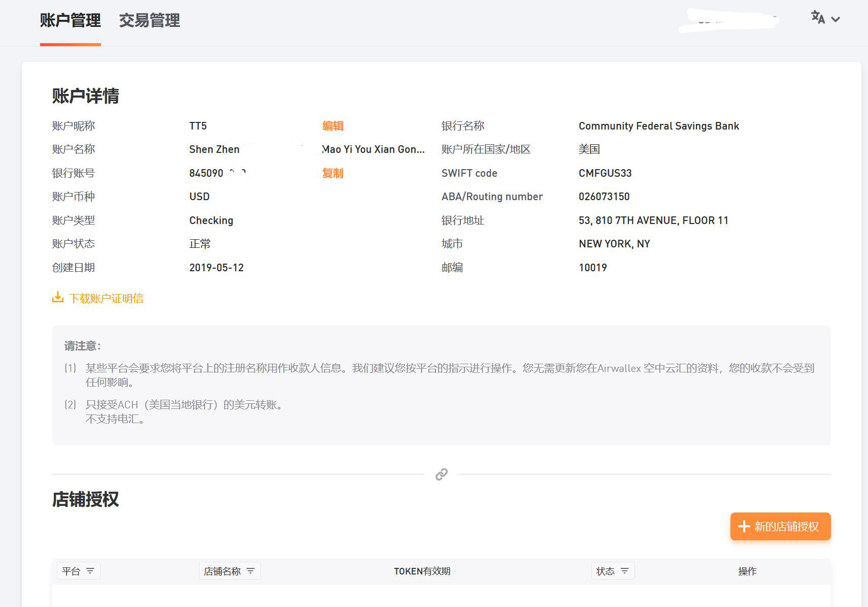Switch to the 交易管理 tab
Viewport: 868px width, 607px height.
pos(149,21)
